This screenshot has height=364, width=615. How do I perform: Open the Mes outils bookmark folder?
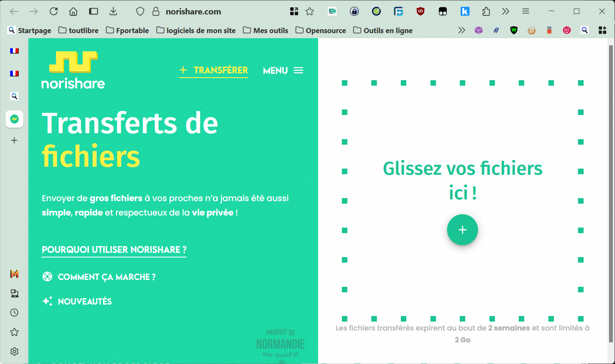click(x=266, y=31)
